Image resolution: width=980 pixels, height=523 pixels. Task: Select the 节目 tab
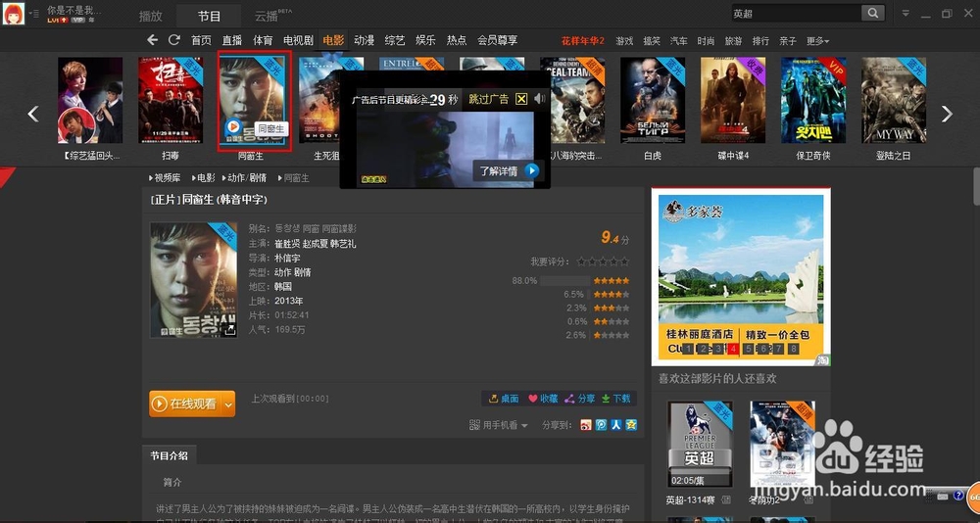[209, 16]
